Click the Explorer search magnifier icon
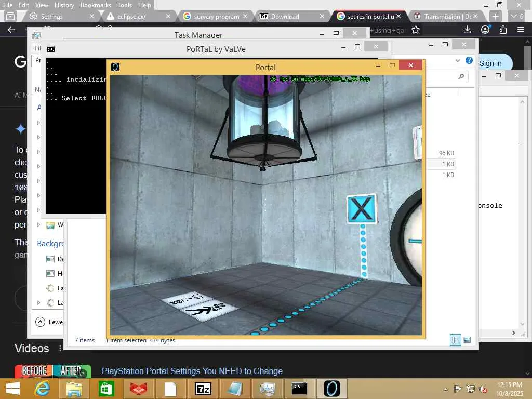The width and height of the screenshot is (532, 399). pos(461,77)
